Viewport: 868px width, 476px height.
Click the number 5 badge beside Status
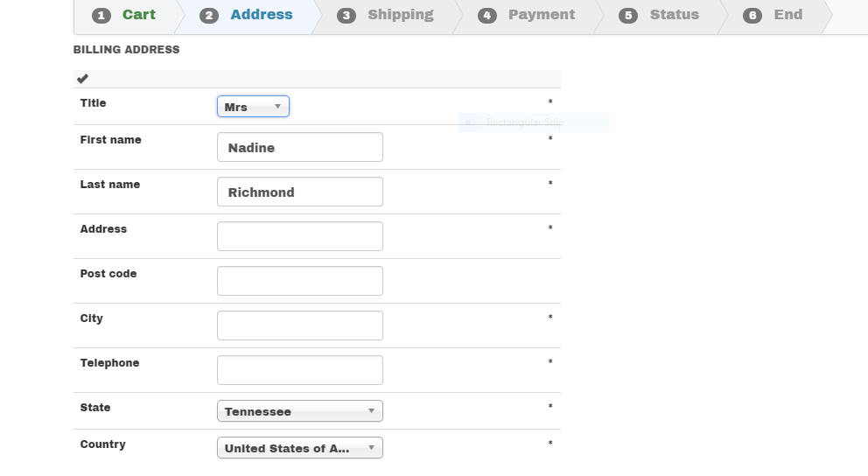(x=628, y=16)
